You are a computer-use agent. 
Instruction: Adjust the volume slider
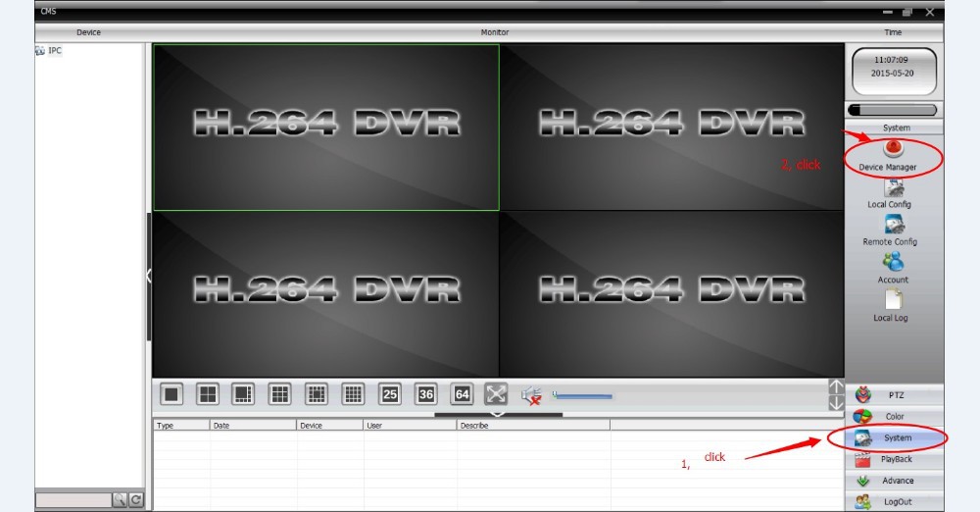583,396
